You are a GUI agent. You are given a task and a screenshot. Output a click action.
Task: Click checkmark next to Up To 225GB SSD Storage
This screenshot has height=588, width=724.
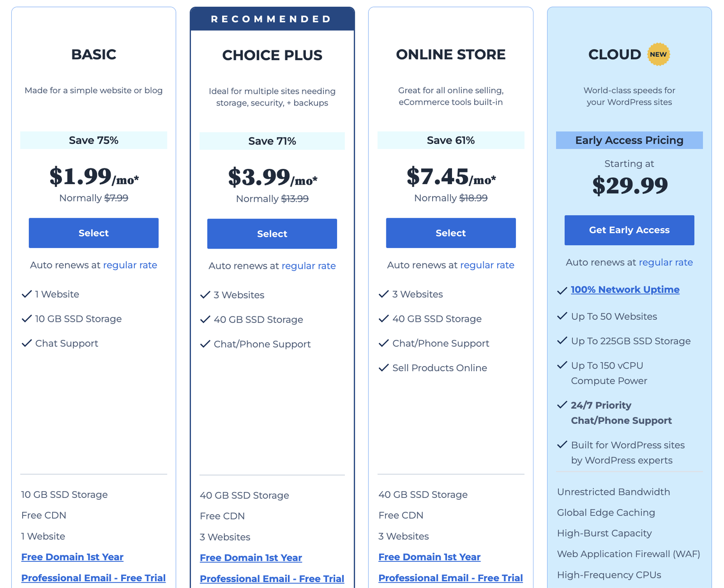562,340
